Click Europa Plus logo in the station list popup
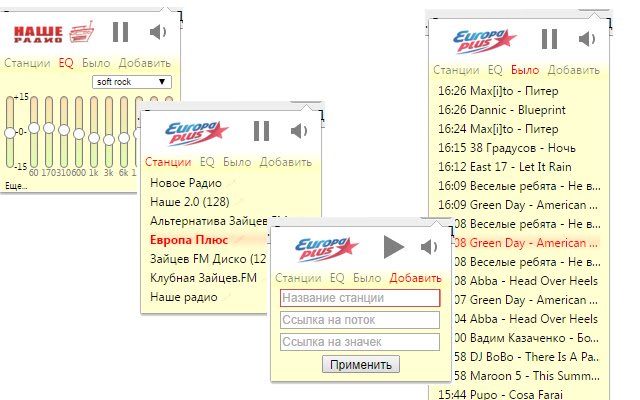640x400 pixels. tap(196, 133)
